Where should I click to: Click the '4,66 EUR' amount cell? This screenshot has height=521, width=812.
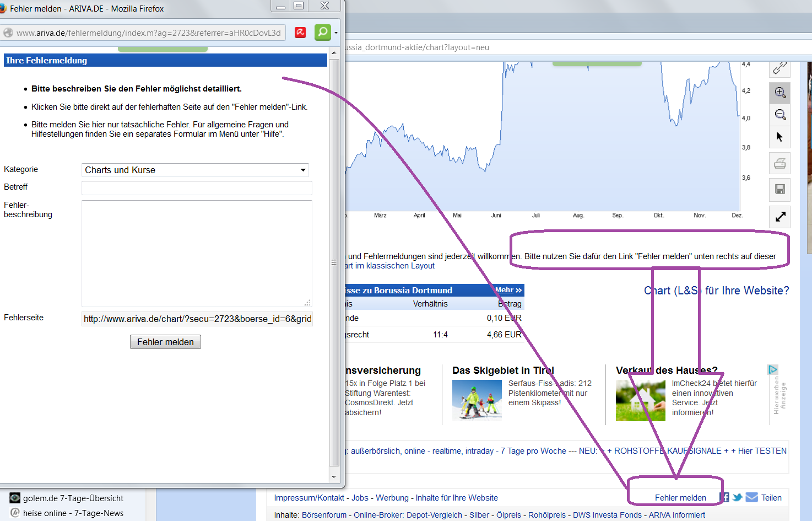[504, 335]
